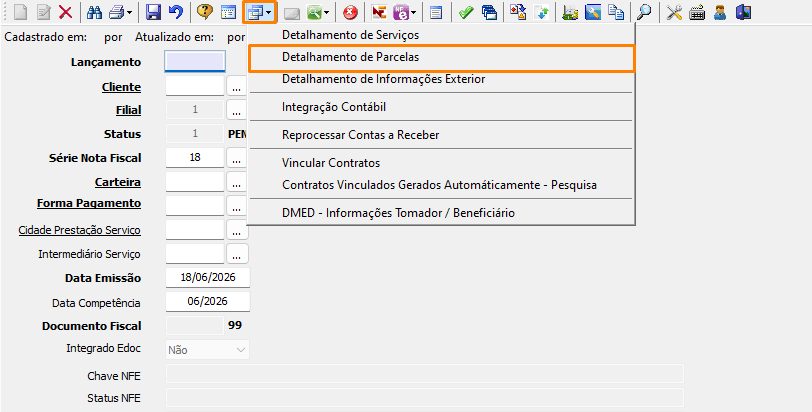The image size is (812, 412).
Task: Click the up-down green blue arrows icon
Action: pyautogui.click(x=541, y=12)
